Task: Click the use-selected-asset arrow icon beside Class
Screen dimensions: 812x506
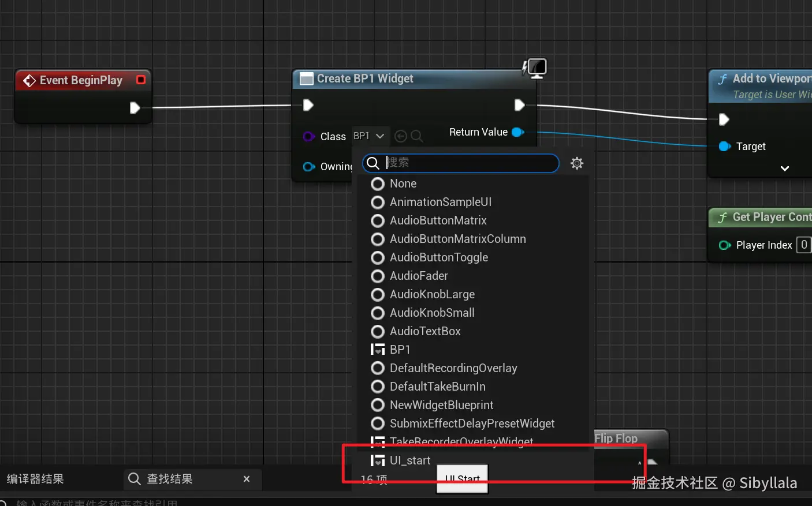Action: (x=401, y=136)
